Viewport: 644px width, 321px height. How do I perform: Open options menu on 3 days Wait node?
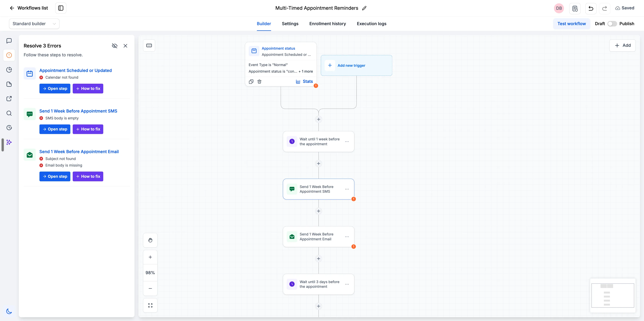(347, 284)
